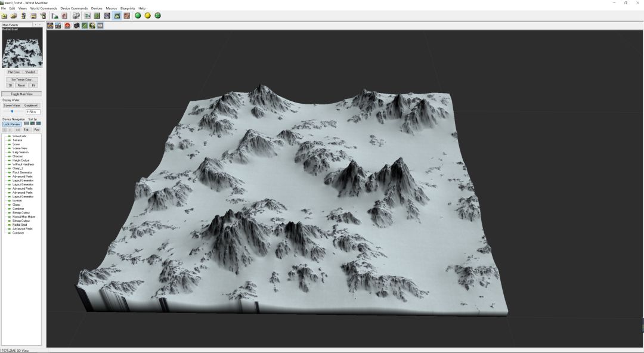Toggle the Lock Preview button

[12, 124]
